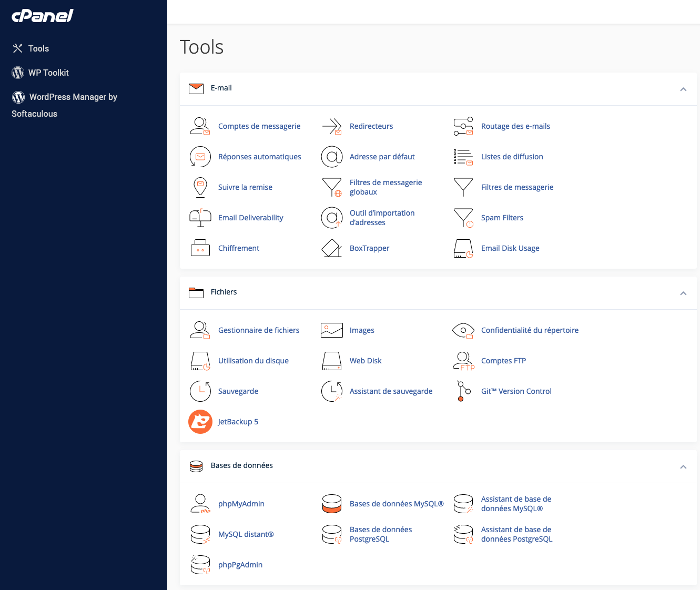This screenshot has height=590, width=700.
Task: Click the Images picture icon
Action: tap(332, 330)
